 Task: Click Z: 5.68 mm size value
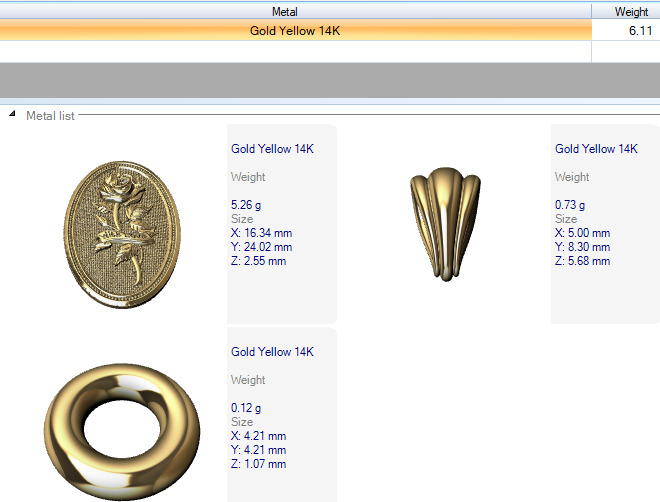pyautogui.click(x=583, y=261)
